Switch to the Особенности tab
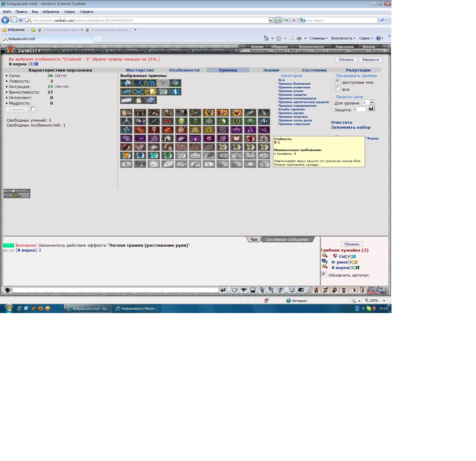This screenshot has width=476, height=461. click(184, 70)
